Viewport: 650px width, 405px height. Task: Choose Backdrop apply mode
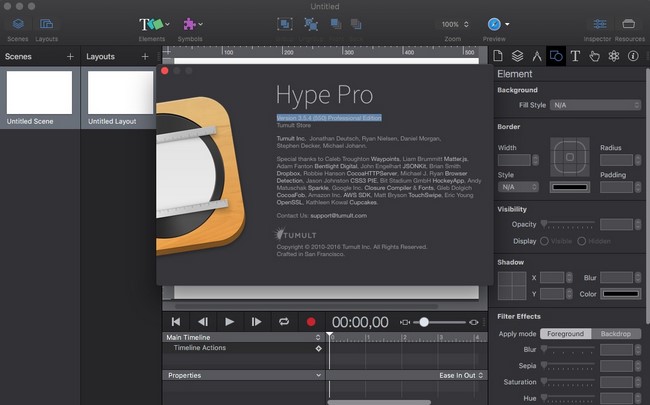tap(616, 334)
